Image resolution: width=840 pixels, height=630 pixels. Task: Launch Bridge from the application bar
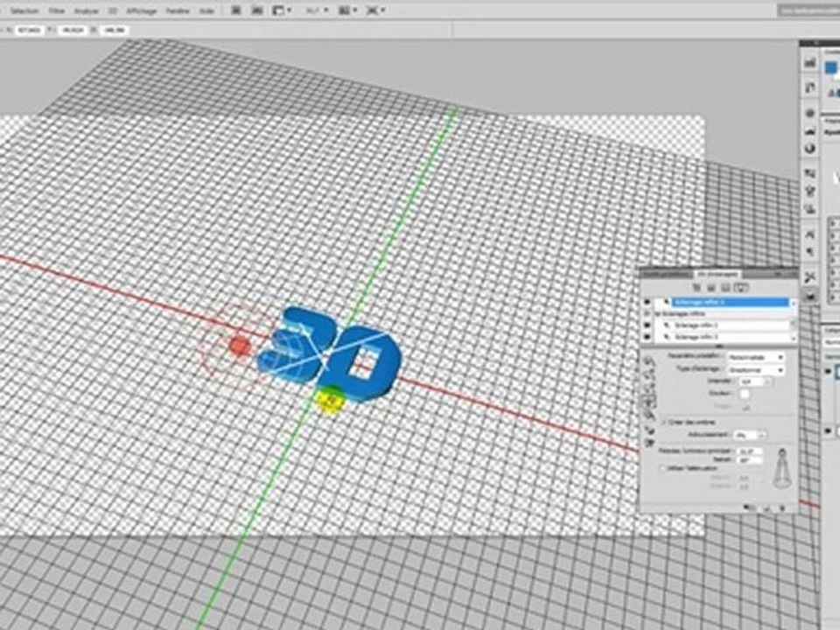(235, 10)
